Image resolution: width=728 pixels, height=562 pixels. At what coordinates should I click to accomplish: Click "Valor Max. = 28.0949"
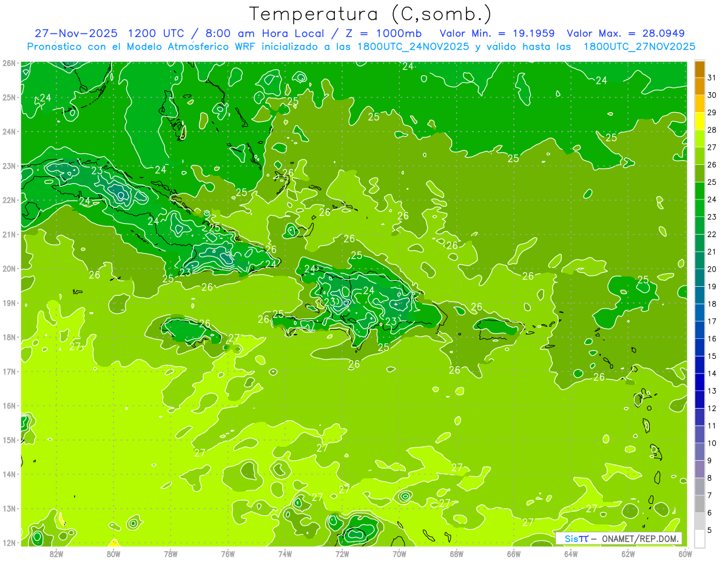click(626, 33)
